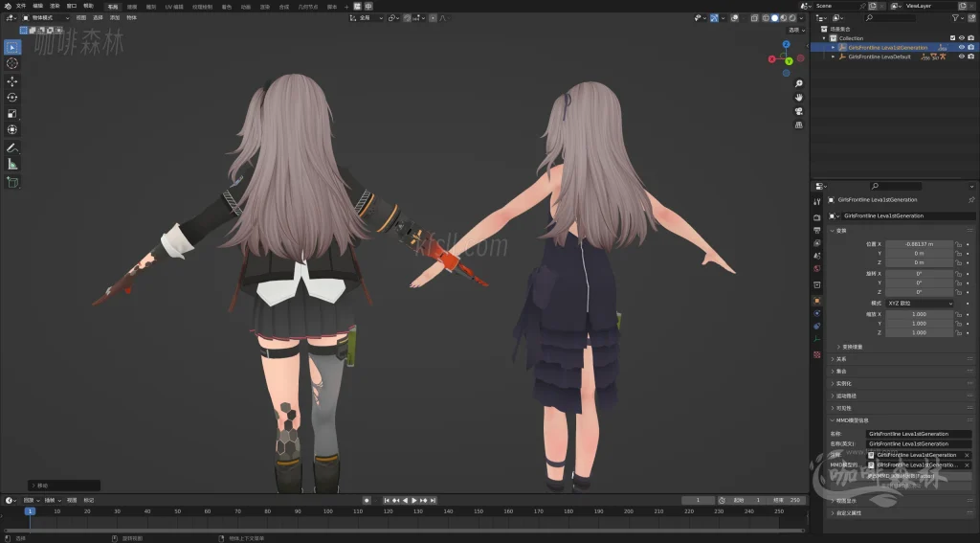Click the red X axis gizmo
980x543 pixels.
click(x=772, y=59)
